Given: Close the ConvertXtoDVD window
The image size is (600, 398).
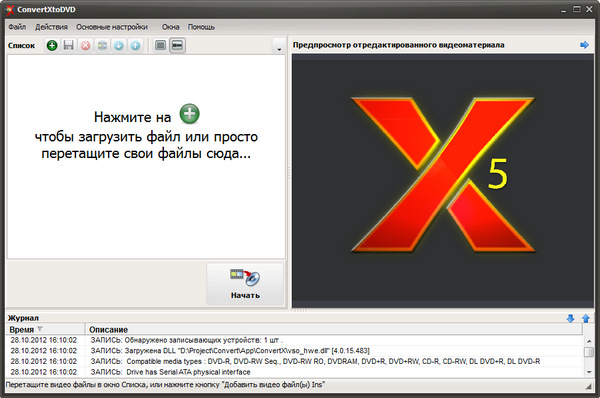Looking at the screenshot, I should (x=589, y=9).
